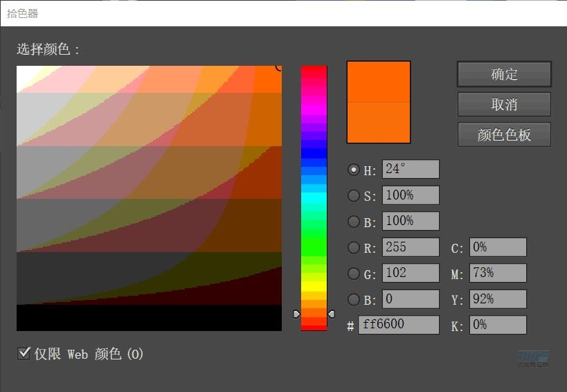Click the G value field showing 102
The image size is (567, 392).
(411, 273)
